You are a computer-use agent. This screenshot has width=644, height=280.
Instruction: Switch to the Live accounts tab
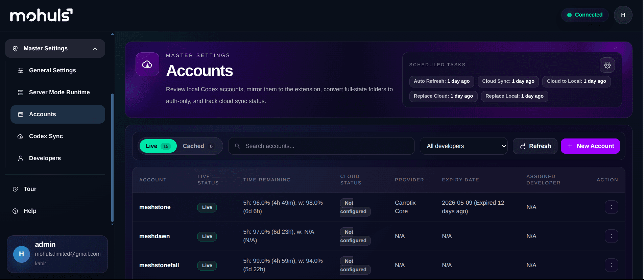[x=158, y=146]
